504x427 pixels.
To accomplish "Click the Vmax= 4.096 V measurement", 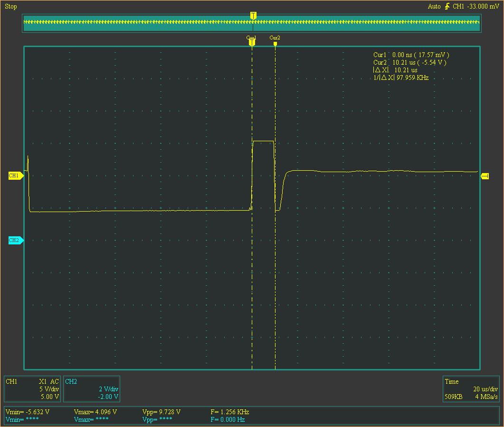I will click(x=95, y=412).
